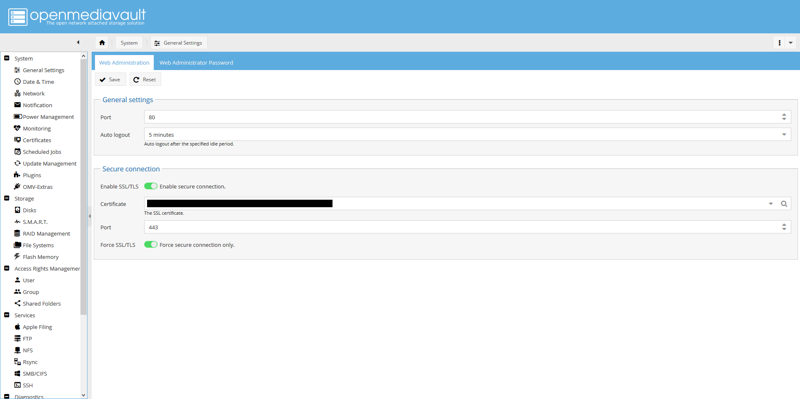
Task: Toggle the Force SSL/TLS switch
Action: [x=151, y=245]
